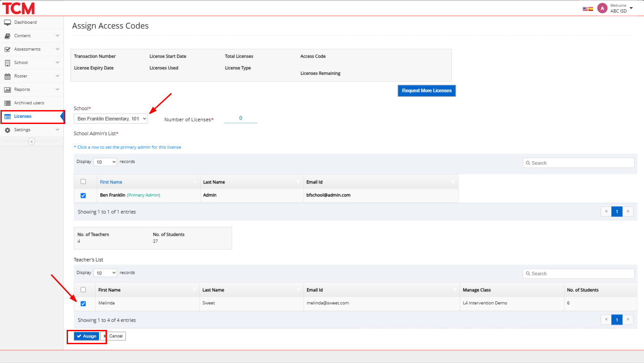Click the language flags icon
644x363 pixels.
coord(588,9)
